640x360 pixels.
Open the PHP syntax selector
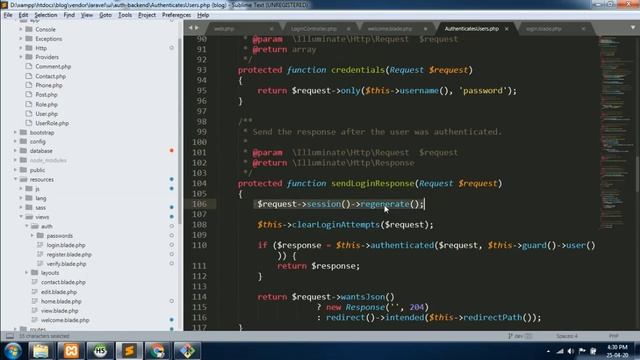[x=614, y=336]
